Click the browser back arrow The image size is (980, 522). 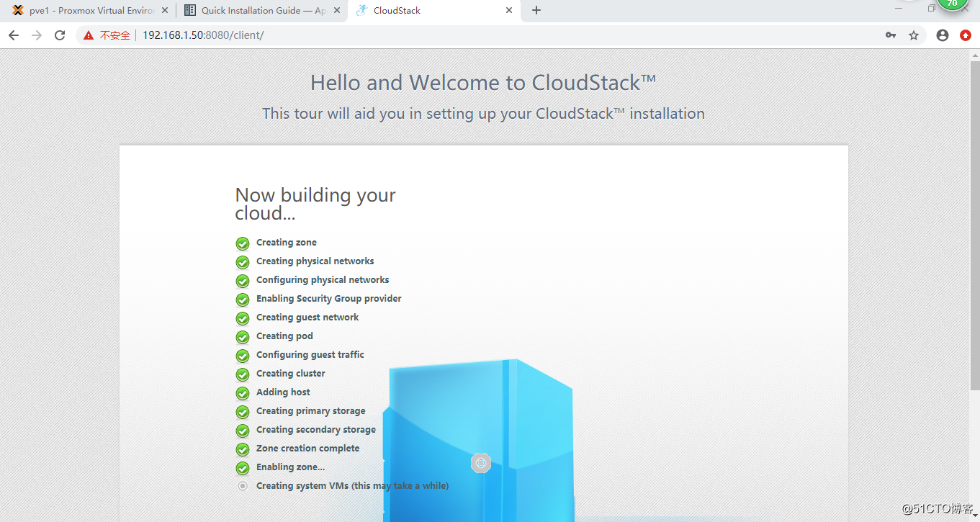(14, 35)
